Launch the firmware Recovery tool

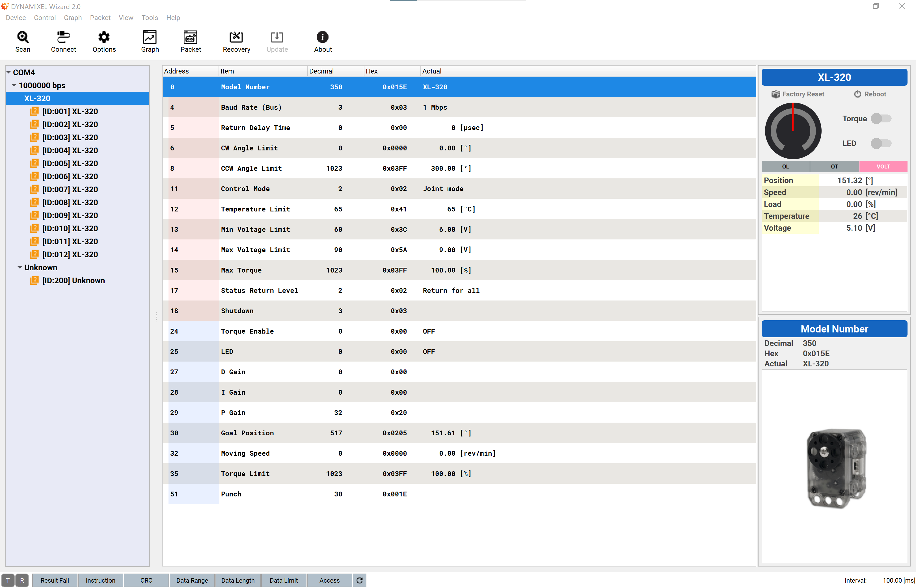pos(236,41)
